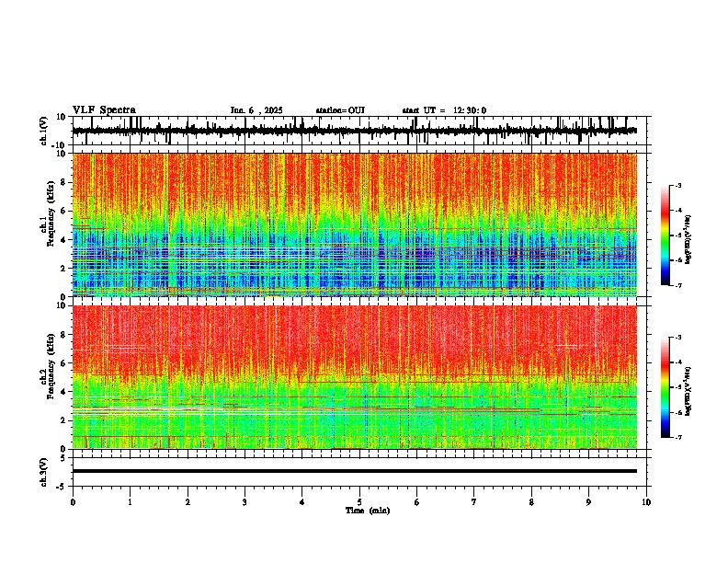Viewport: 728px width, 563px height.
Task: Click the "-3" tick on ch.2 colorbar
Action: 678,338
